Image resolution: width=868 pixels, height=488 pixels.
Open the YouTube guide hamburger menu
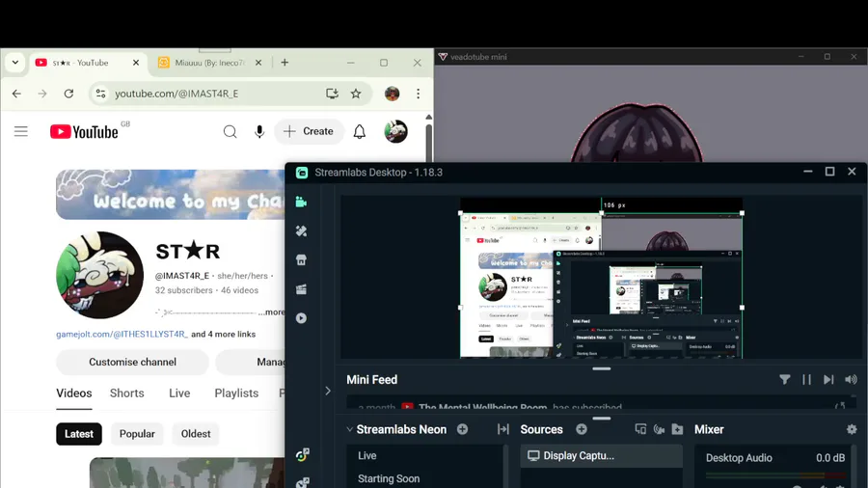[x=21, y=131]
